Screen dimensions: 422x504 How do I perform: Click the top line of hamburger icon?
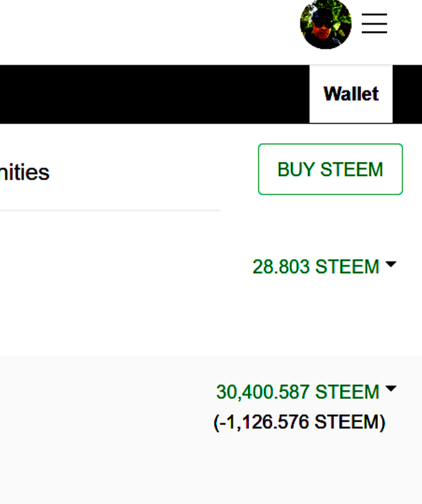(374, 14)
